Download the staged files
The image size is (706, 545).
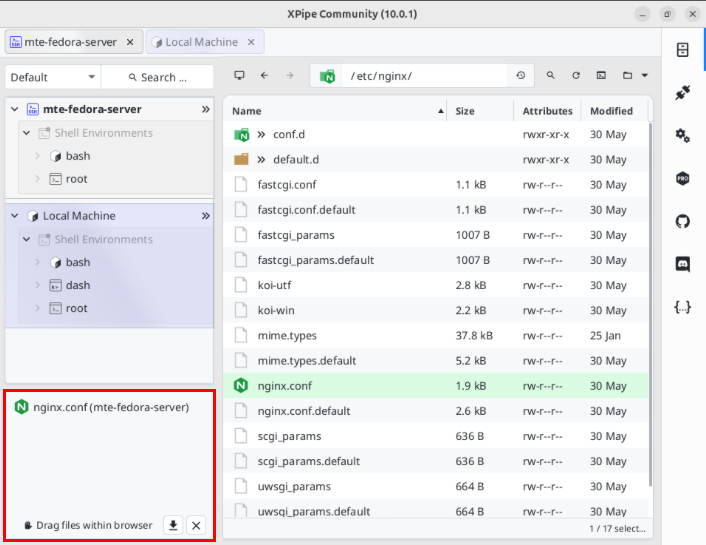173,525
